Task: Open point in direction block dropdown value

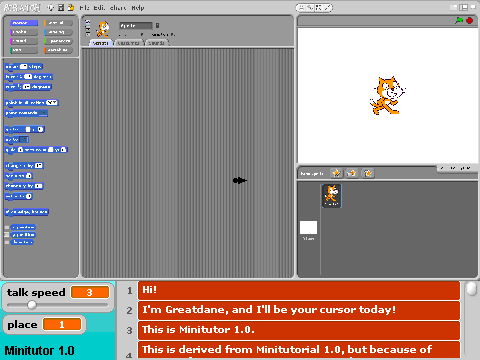Action: [x=52, y=103]
